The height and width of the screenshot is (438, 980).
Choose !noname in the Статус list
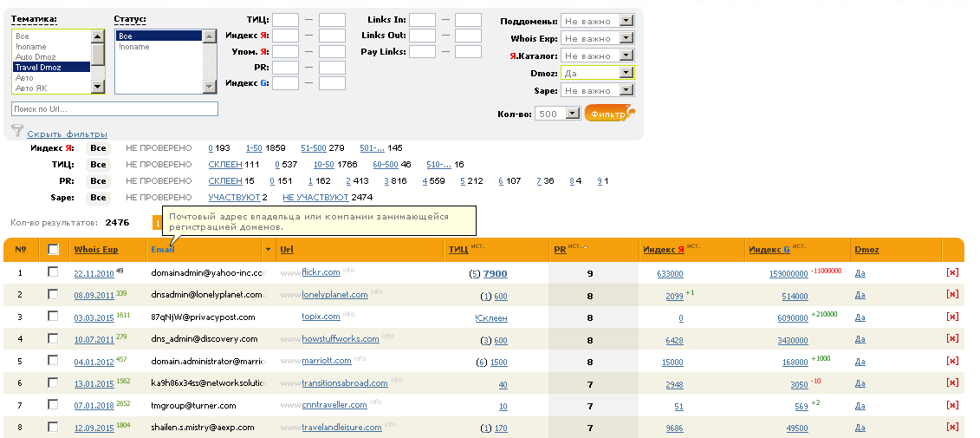133,47
